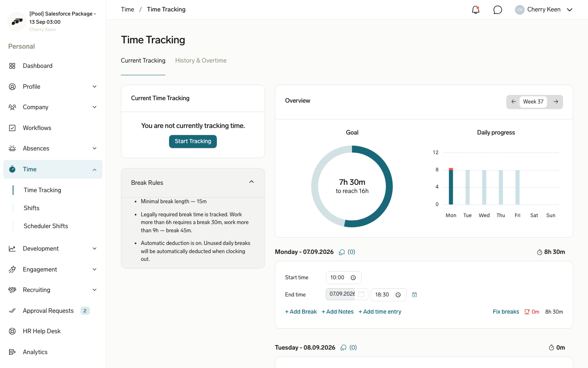Viewport: 588px width, 368px height.
Task: Open the chat messages icon
Action: tap(497, 10)
